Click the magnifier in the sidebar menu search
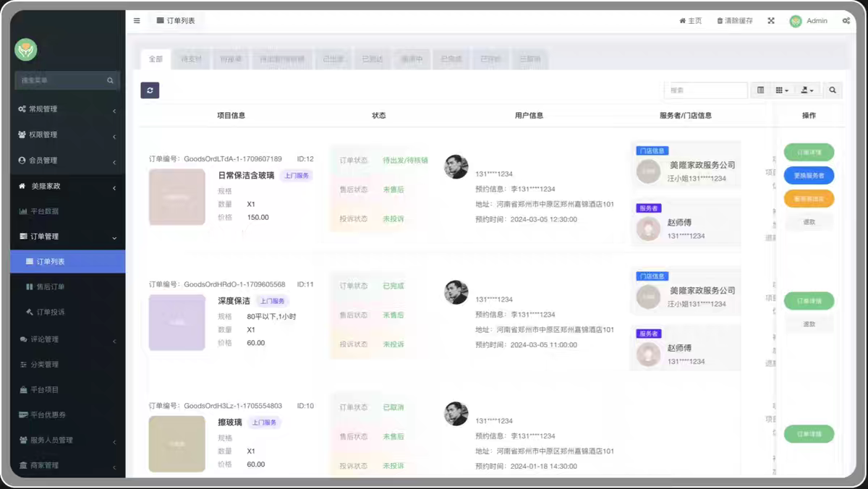 point(111,80)
